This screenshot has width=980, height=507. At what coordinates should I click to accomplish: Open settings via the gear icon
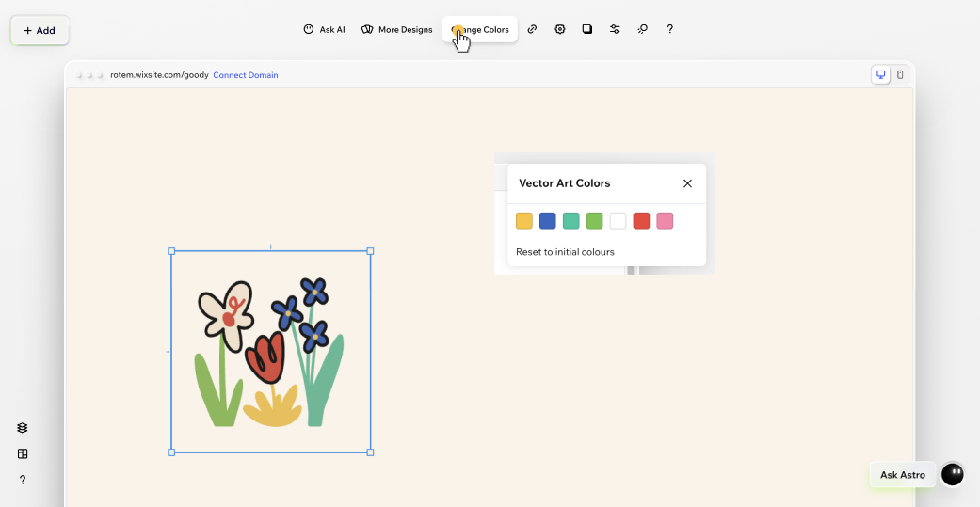coord(560,29)
